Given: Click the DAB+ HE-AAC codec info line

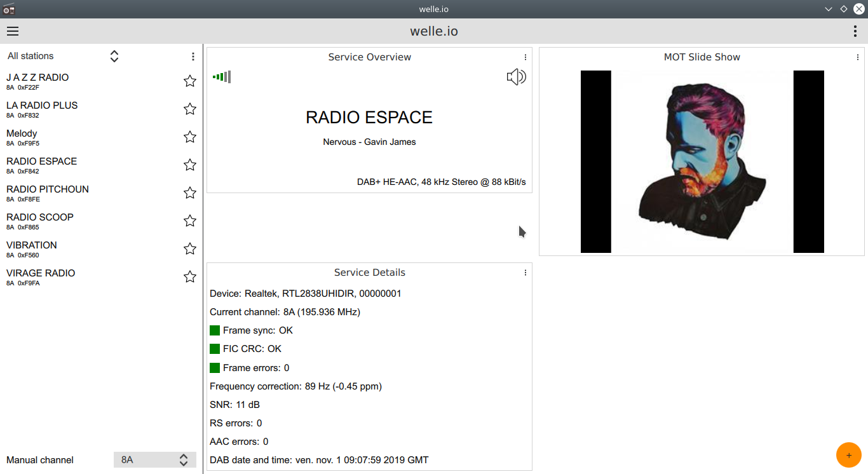Looking at the screenshot, I should (x=442, y=182).
